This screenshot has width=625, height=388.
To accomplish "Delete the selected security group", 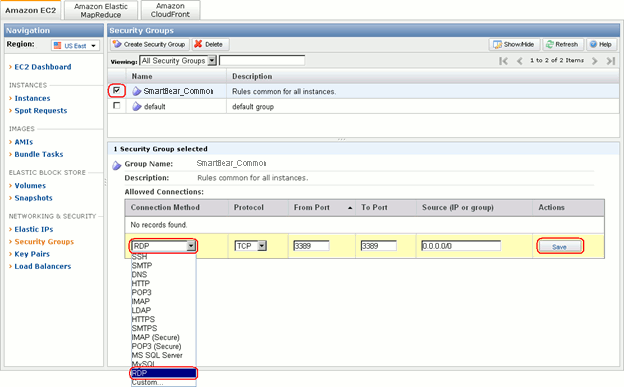I will click(210, 44).
